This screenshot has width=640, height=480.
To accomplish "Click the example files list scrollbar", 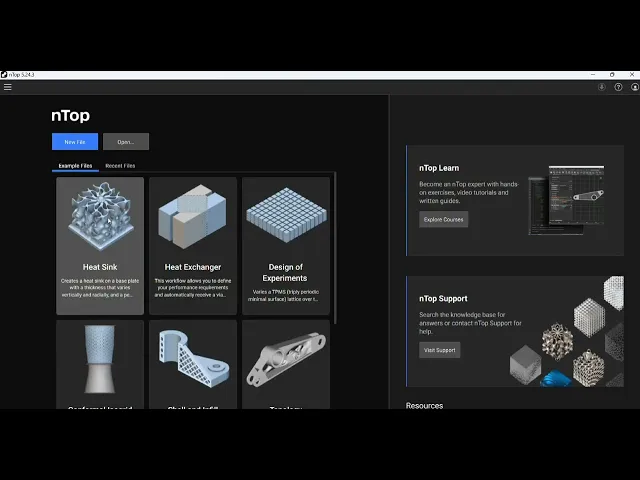I will point(335,248).
